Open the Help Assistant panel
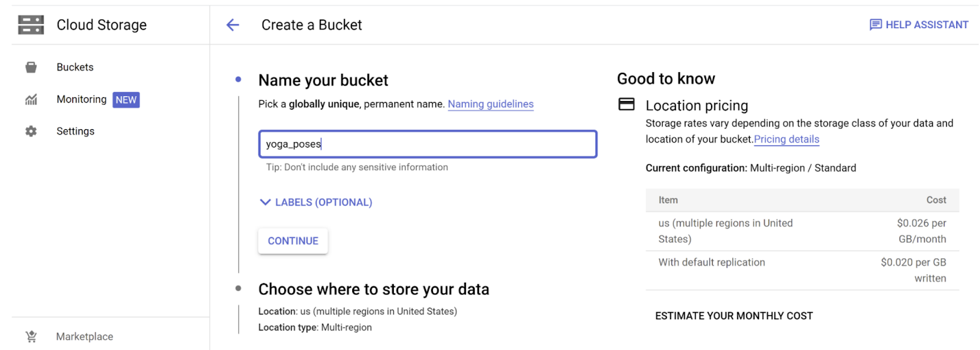The image size is (980, 350). 926,25
